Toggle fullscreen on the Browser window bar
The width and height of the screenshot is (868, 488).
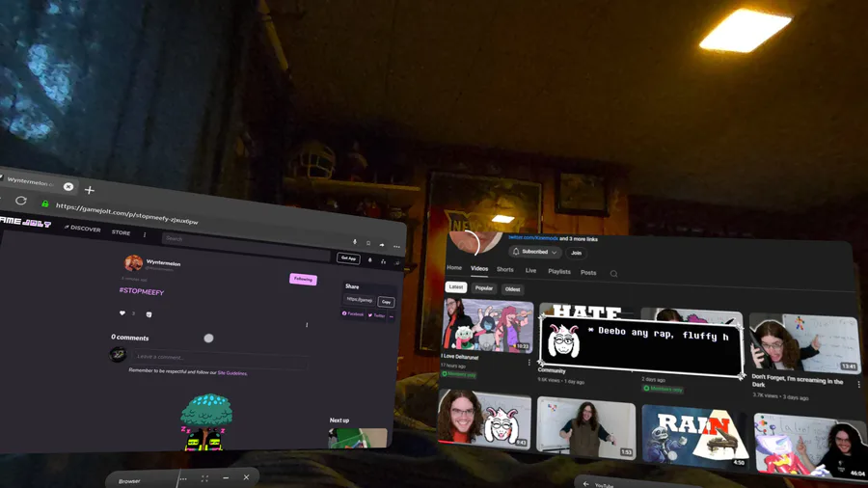[x=204, y=478]
